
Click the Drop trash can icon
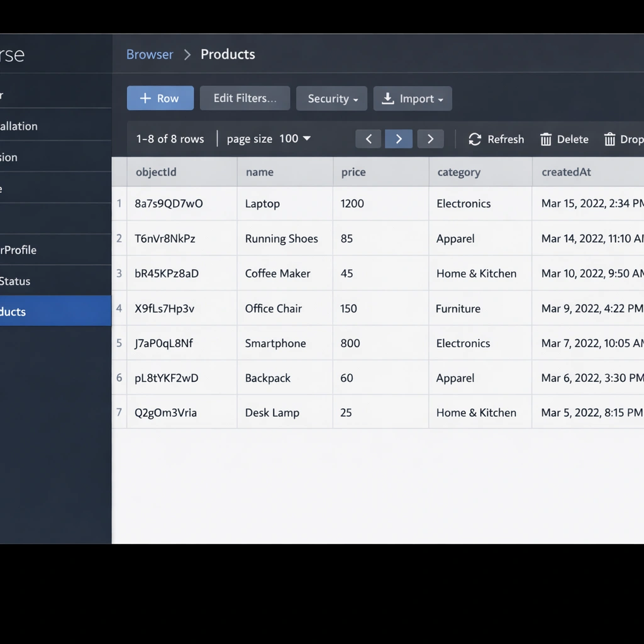click(x=609, y=139)
